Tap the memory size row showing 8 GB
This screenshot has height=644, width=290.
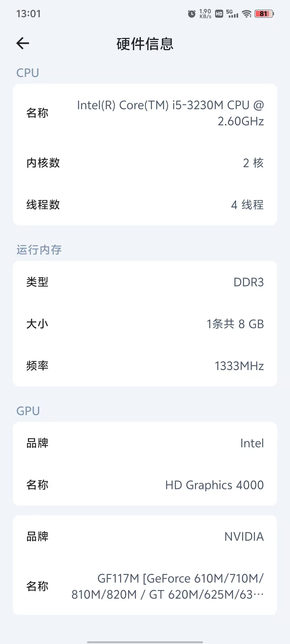pyautogui.click(x=145, y=324)
